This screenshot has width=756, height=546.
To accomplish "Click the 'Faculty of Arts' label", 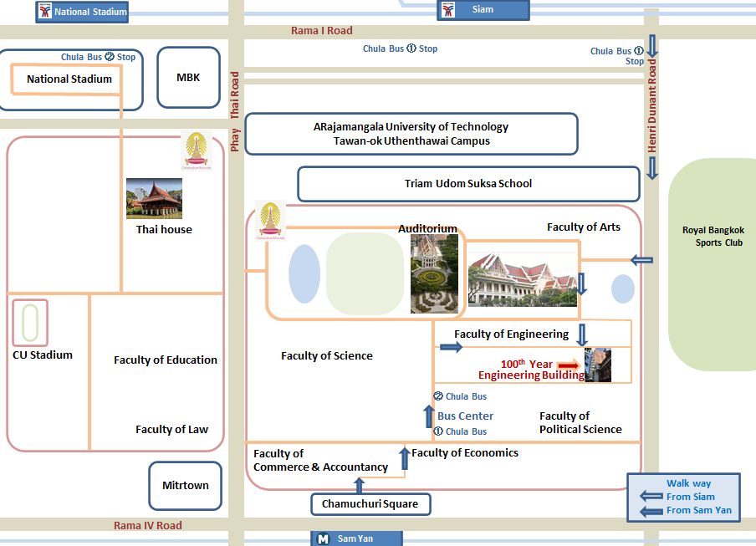I will point(584,227).
